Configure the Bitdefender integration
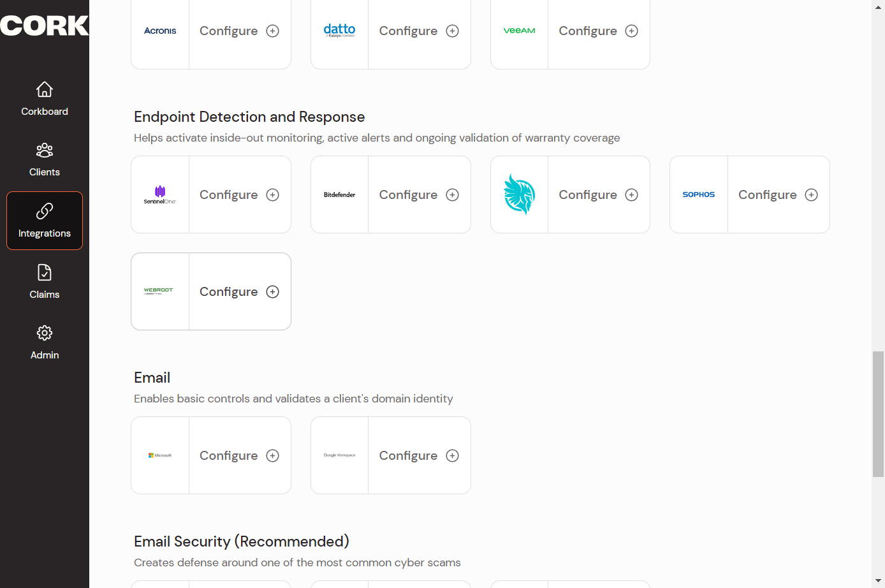 (419, 195)
